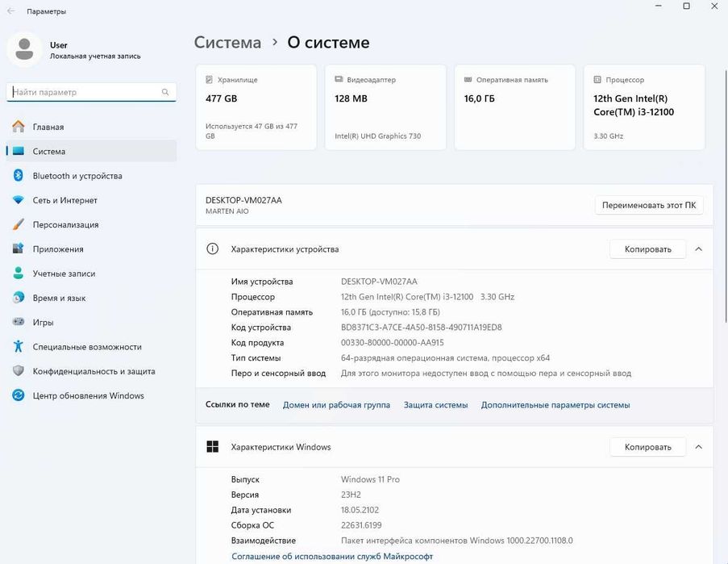Copy device specifications with Копировать
Image resolution: width=728 pixels, height=564 pixels.
pos(647,249)
